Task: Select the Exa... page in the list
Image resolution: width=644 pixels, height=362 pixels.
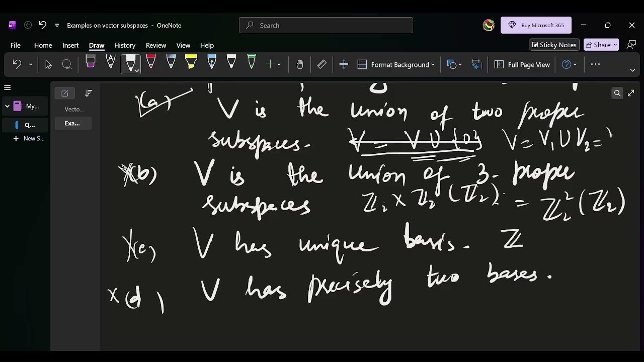Action: pos(72,123)
